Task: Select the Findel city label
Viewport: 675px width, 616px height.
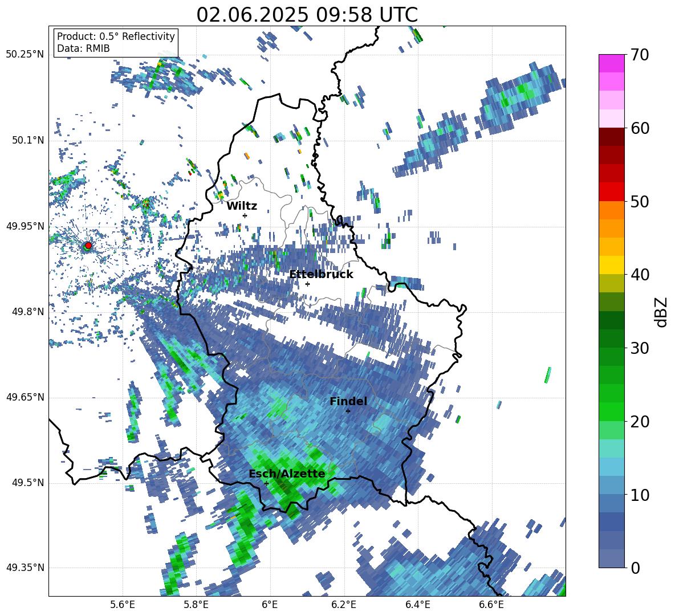Action: pos(348,401)
